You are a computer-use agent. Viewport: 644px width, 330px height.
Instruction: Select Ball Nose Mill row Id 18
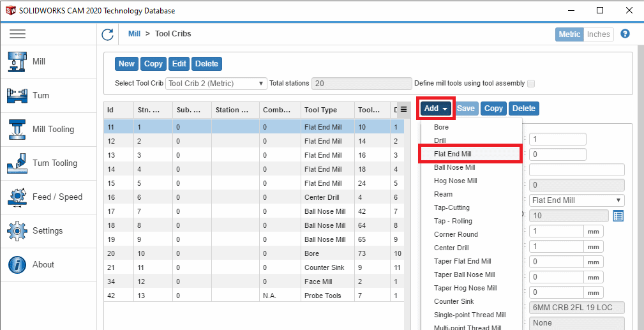(x=254, y=225)
